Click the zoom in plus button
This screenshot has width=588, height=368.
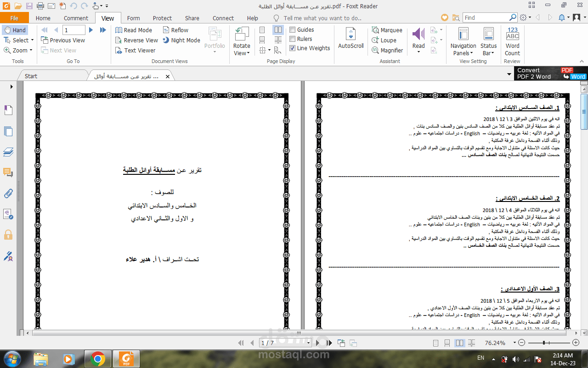[x=576, y=343]
